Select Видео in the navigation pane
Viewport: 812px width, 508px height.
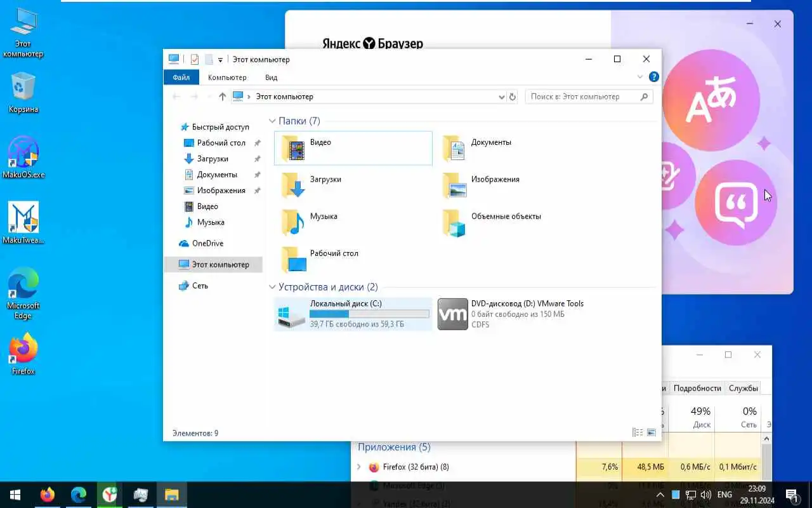[x=207, y=206]
